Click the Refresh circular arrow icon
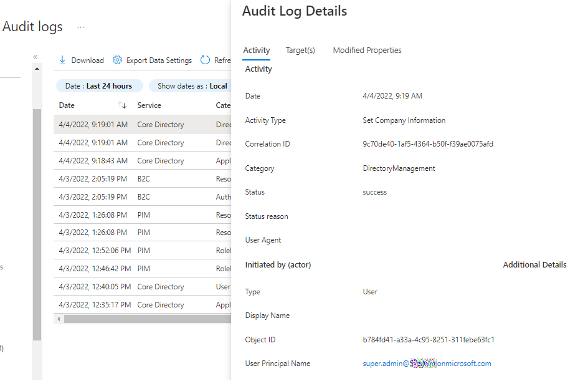This screenshot has width=588, height=381. 206,60
